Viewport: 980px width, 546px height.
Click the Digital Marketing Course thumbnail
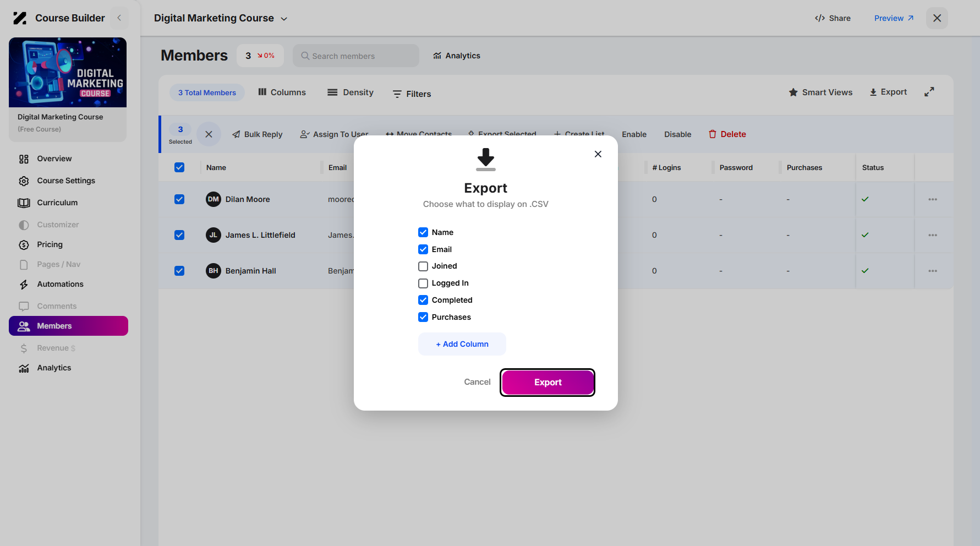[x=68, y=72]
